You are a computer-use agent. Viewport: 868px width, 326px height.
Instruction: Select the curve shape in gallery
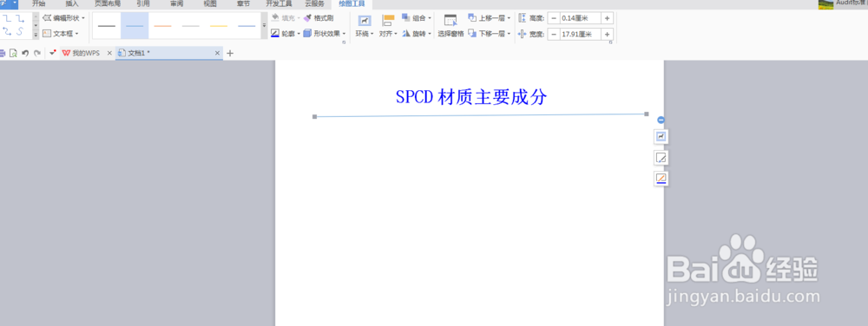tap(21, 32)
